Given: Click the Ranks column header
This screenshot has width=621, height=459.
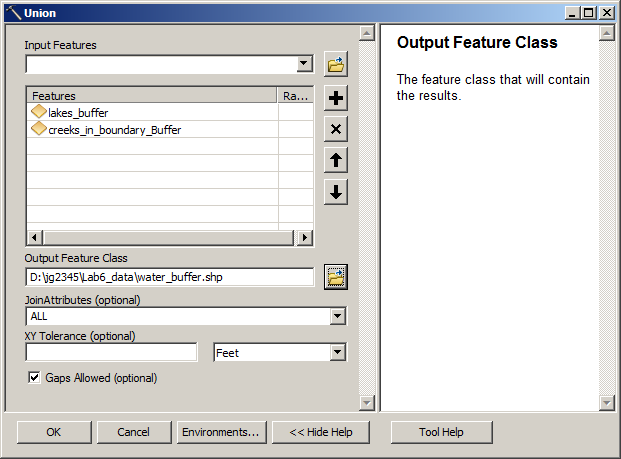Looking at the screenshot, I should coord(296,96).
